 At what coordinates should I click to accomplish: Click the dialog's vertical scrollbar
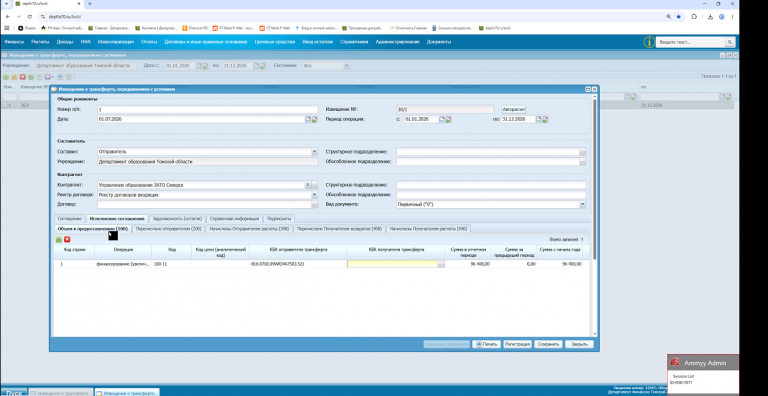(595, 179)
